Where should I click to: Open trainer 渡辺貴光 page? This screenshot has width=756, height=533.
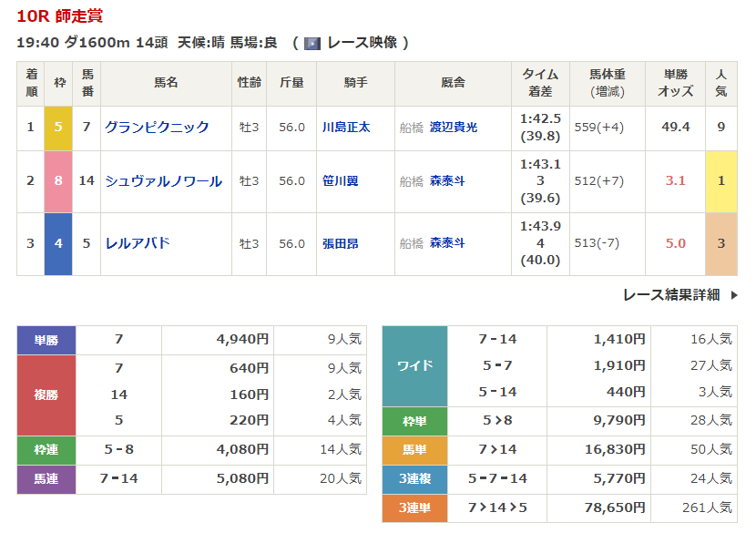click(454, 128)
